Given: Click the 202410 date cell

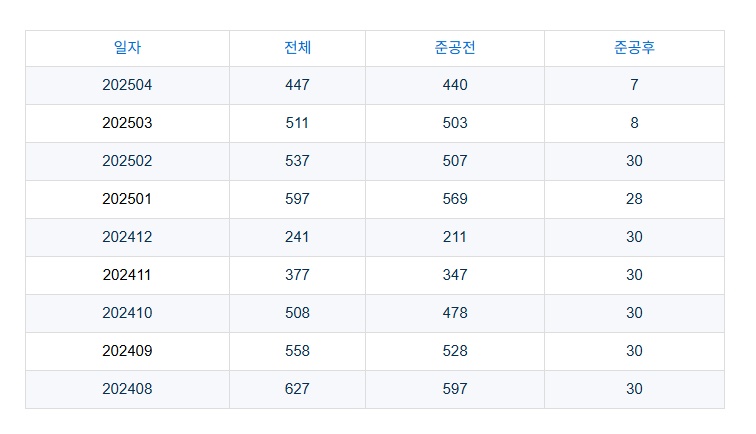Looking at the screenshot, I should click(x=127, y=314).
